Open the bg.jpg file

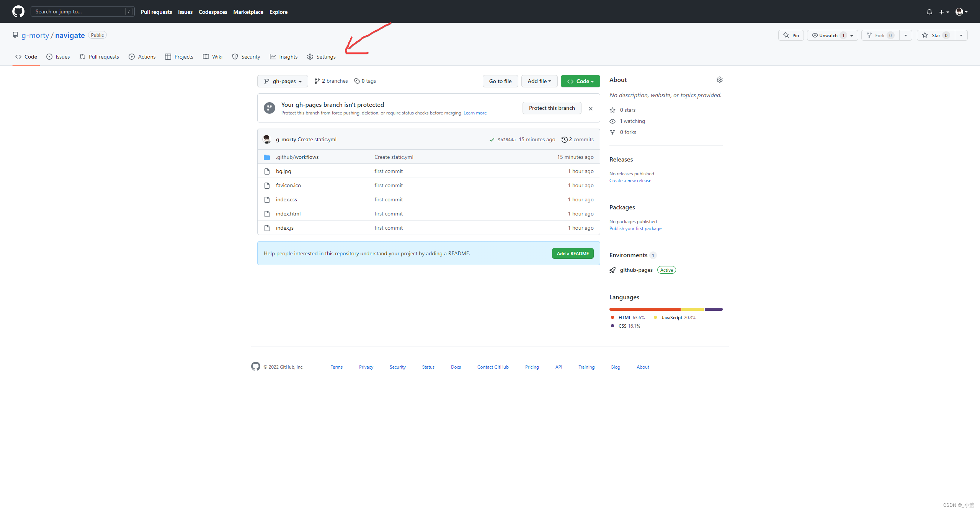(283, 171)
